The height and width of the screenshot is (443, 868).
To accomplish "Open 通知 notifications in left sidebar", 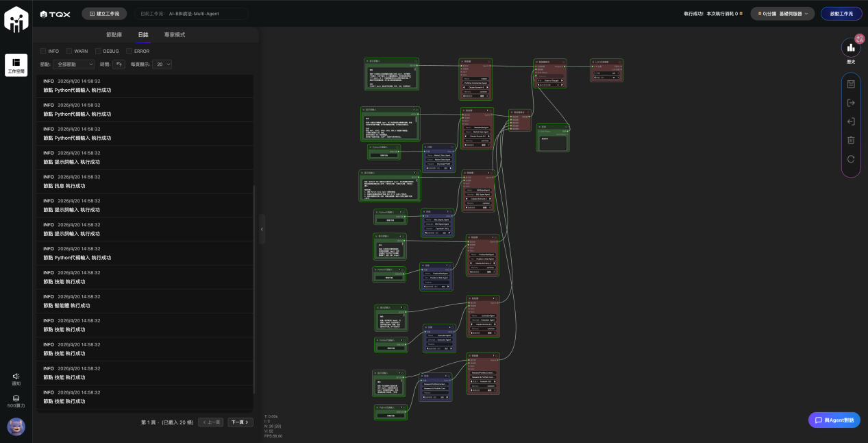I will [x=16, y=379].
